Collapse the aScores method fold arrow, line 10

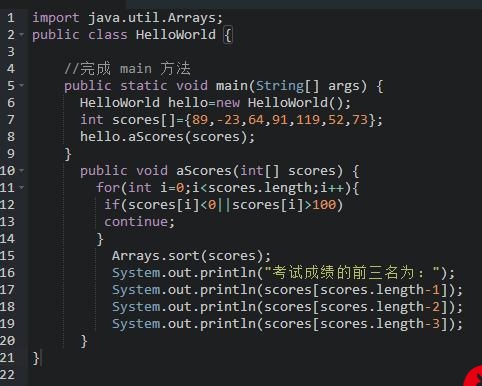coord(22,170)
